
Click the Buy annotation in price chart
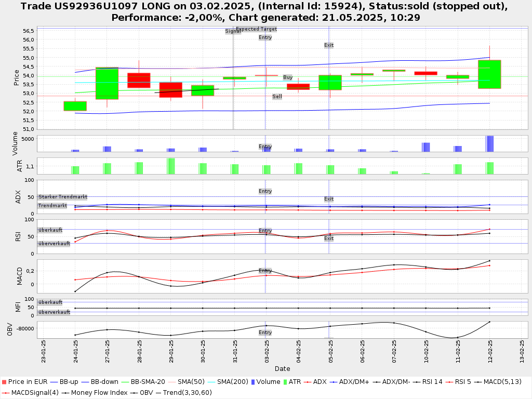pyautogui.click(x=287, y=77)
